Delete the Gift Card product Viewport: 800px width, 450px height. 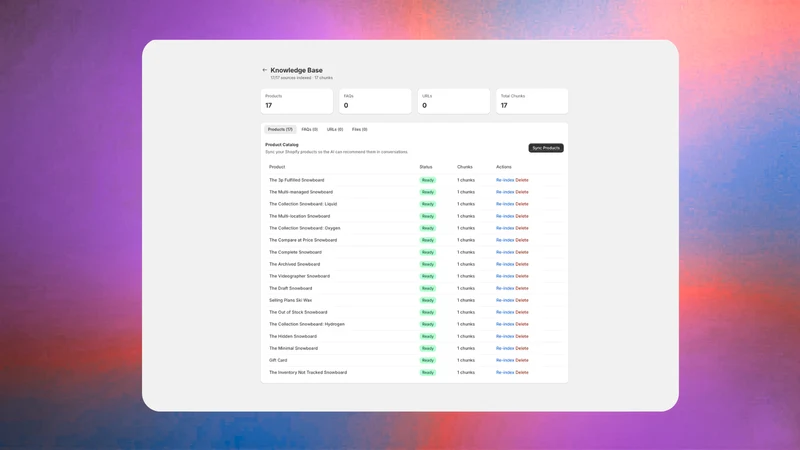coord(522,360)
